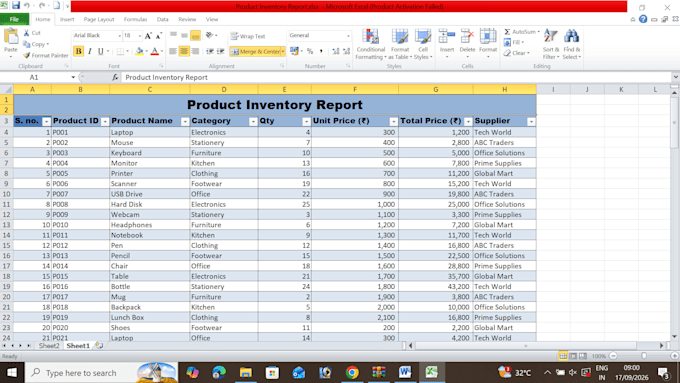Click the AutoSum sigma icon
The image size is (680, 383).
click(x=507, y=32)
